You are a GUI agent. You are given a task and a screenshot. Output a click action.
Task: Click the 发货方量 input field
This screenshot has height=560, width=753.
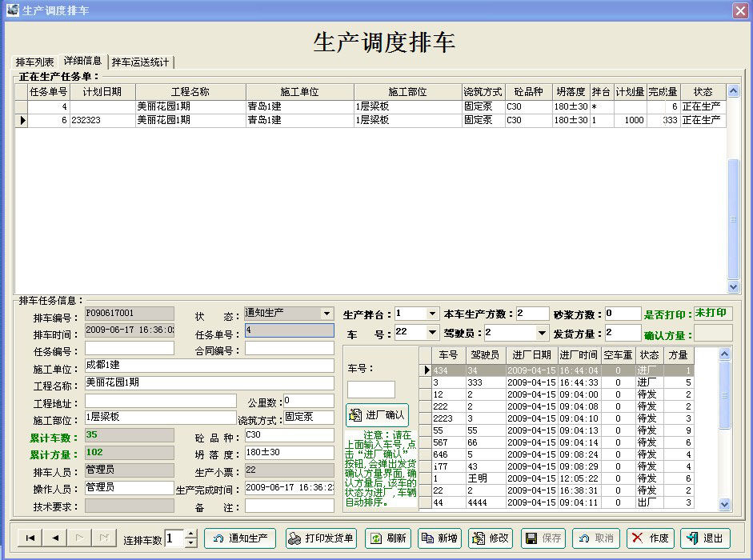623,332
